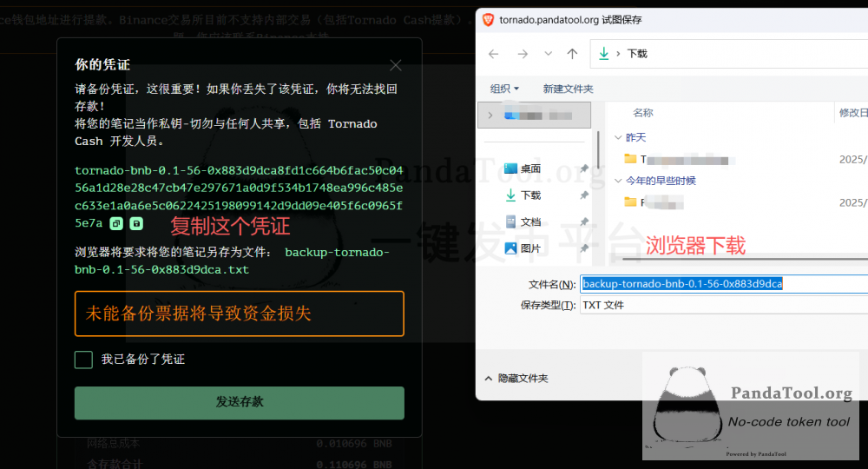
Task: Click 新建文件夹 in the toolbar
Action: click(568, 89)
